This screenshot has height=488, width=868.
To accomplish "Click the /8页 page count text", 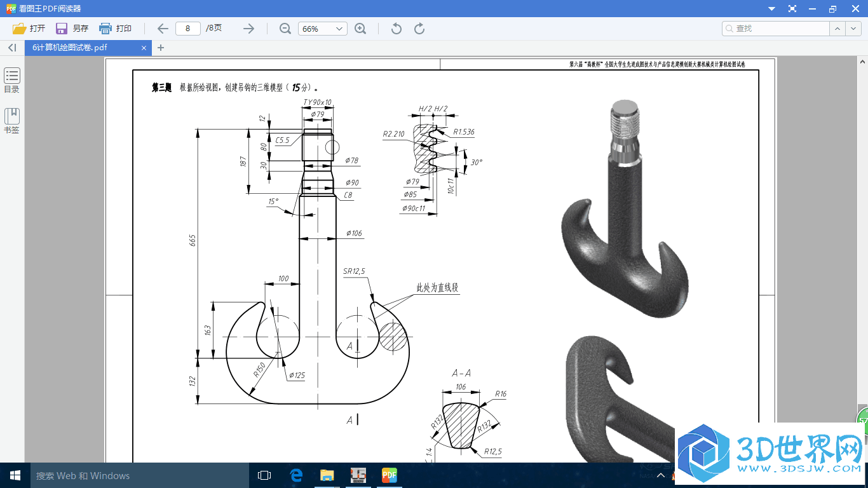I will [x=214, y=29].
